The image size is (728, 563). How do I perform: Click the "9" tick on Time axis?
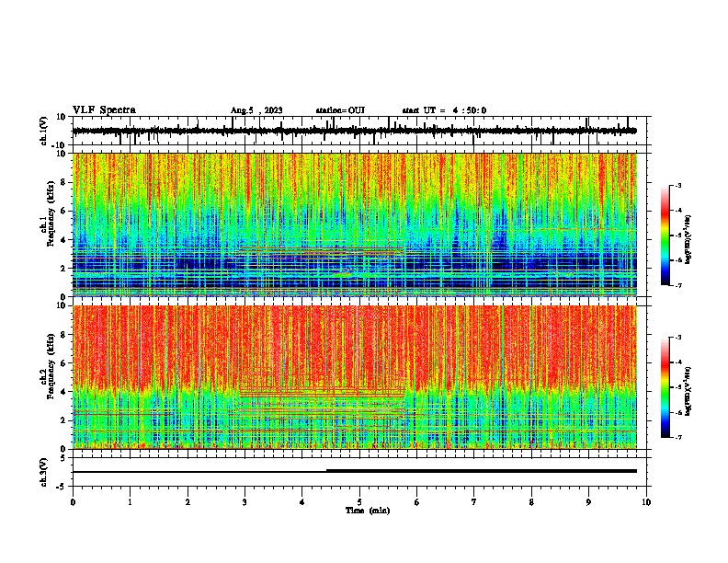pyautogui.click(x=588, y=502)
